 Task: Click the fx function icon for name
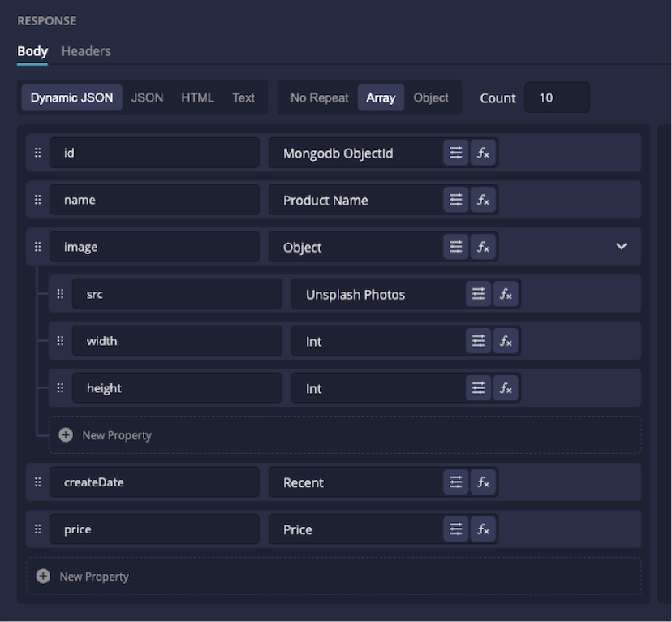coord(483,200)
